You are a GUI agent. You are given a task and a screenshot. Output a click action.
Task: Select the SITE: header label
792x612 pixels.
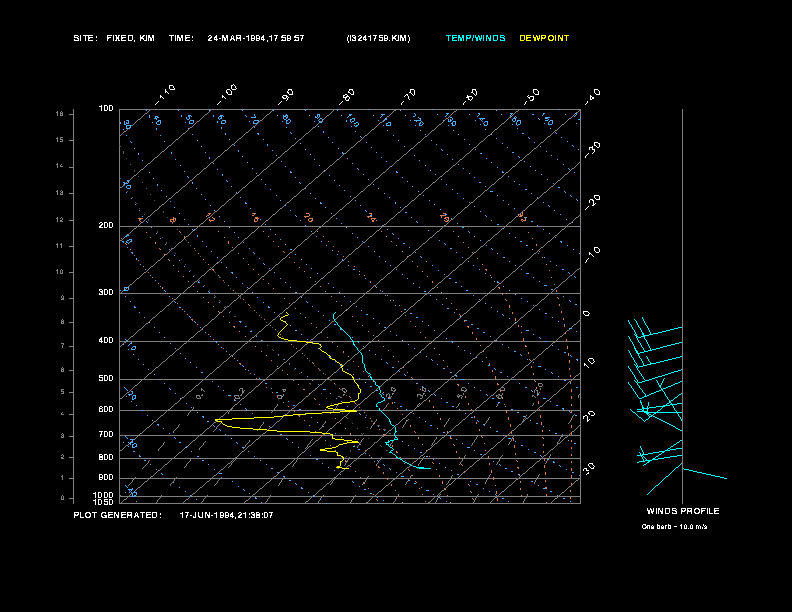point(85,38)
